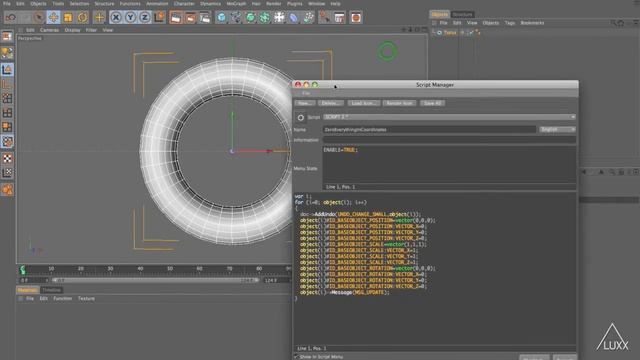
Task: Select the Scale tool
Action: pos(68,18)
